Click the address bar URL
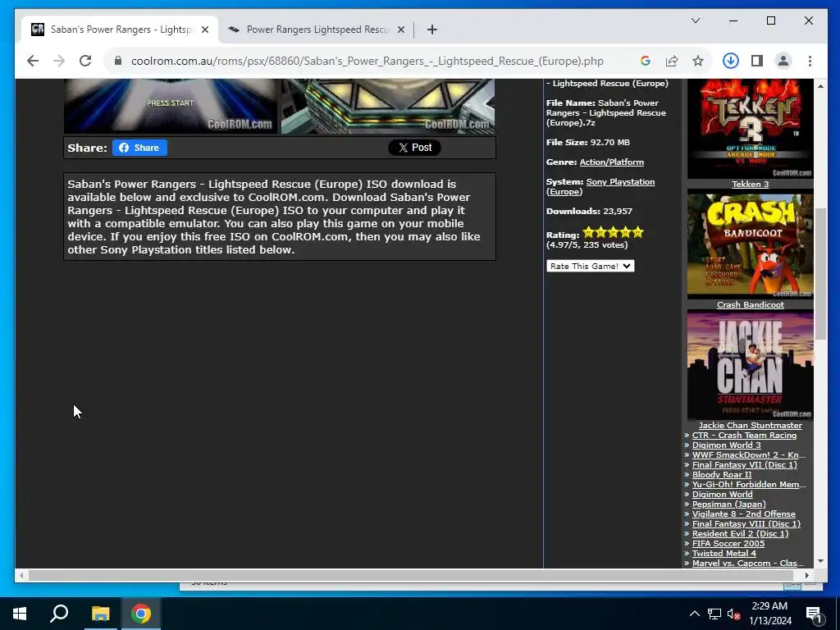 point(367,61)
